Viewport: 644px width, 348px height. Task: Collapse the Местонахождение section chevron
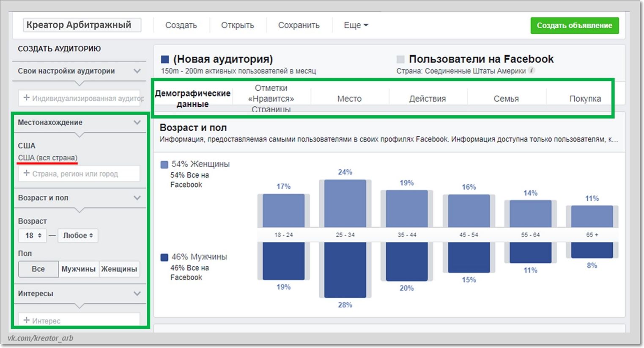pyautogui.click(x=137, y=122)
